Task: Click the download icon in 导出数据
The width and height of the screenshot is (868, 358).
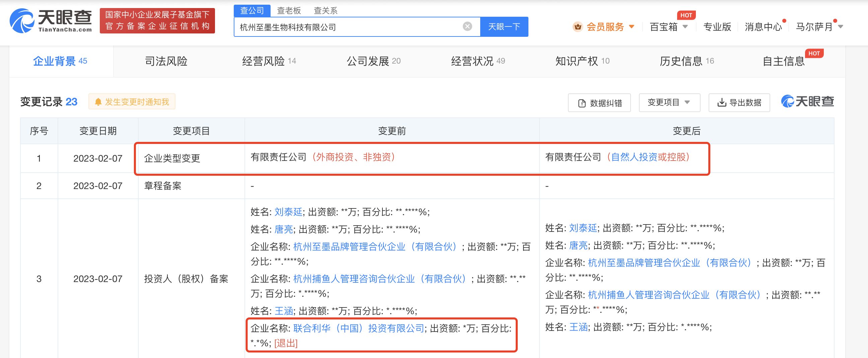Action: pyautogui.click(x=721, y=102)
